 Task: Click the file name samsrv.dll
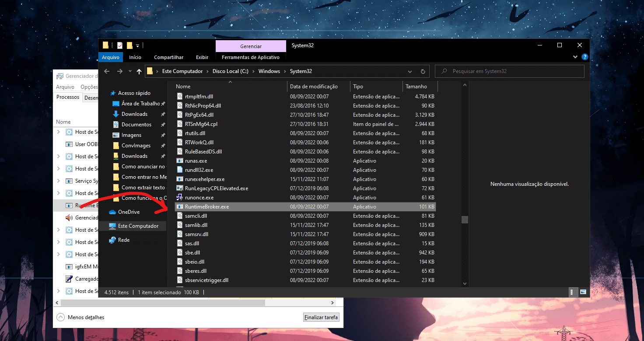pos(196,234)
